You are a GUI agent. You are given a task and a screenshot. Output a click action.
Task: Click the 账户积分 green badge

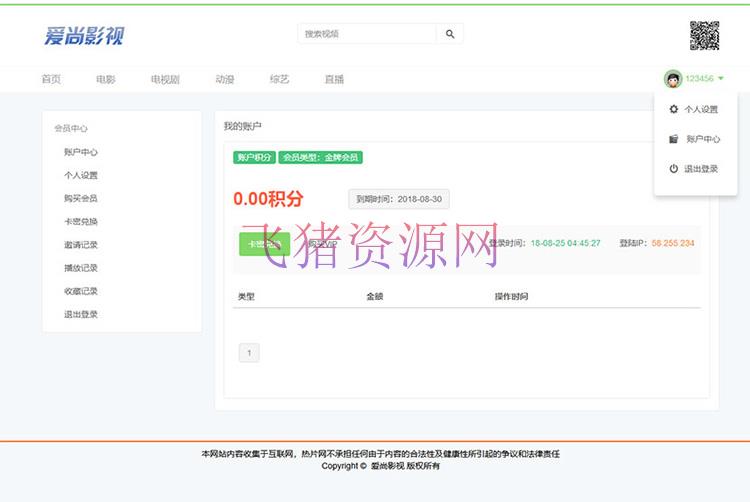254,157
